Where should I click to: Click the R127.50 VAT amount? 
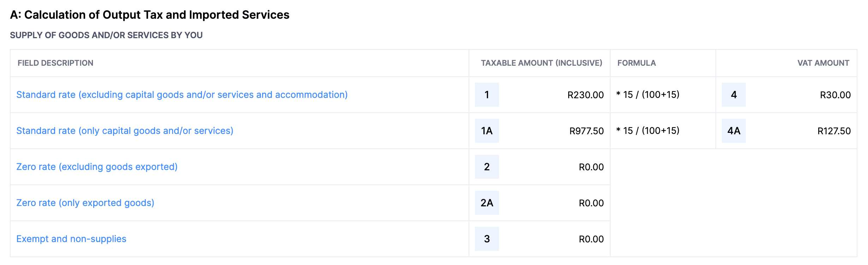click(834, 131)
